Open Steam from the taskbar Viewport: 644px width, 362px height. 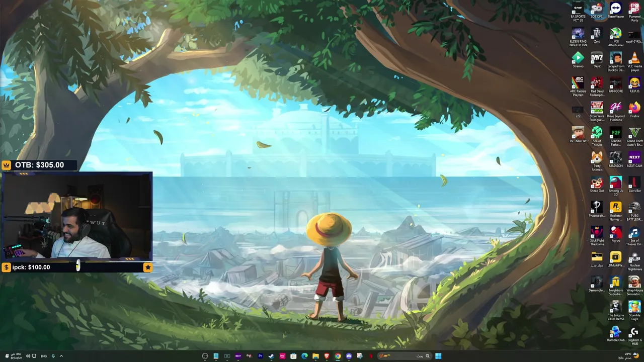(271, 356)
